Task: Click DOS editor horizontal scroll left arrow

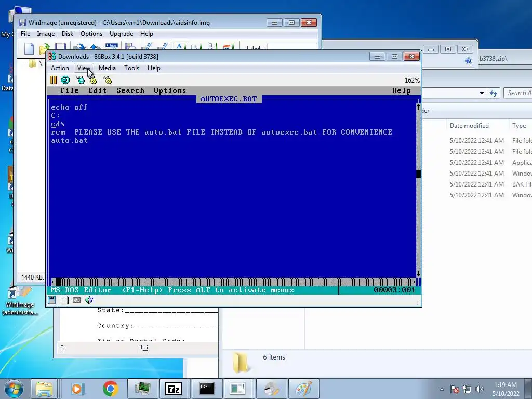Action: (x=54, y=282)
